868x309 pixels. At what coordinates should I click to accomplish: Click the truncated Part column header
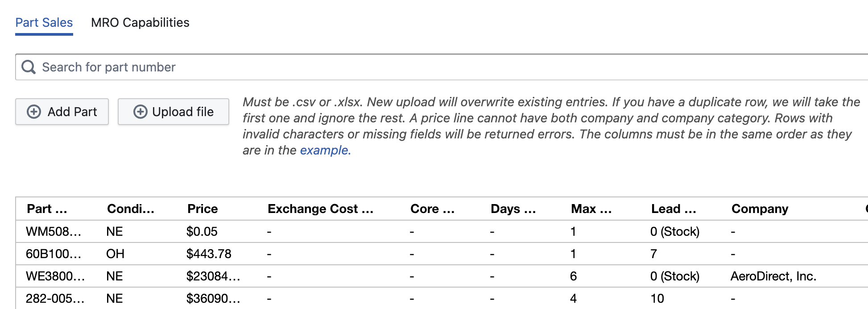[x=47, y=209]
